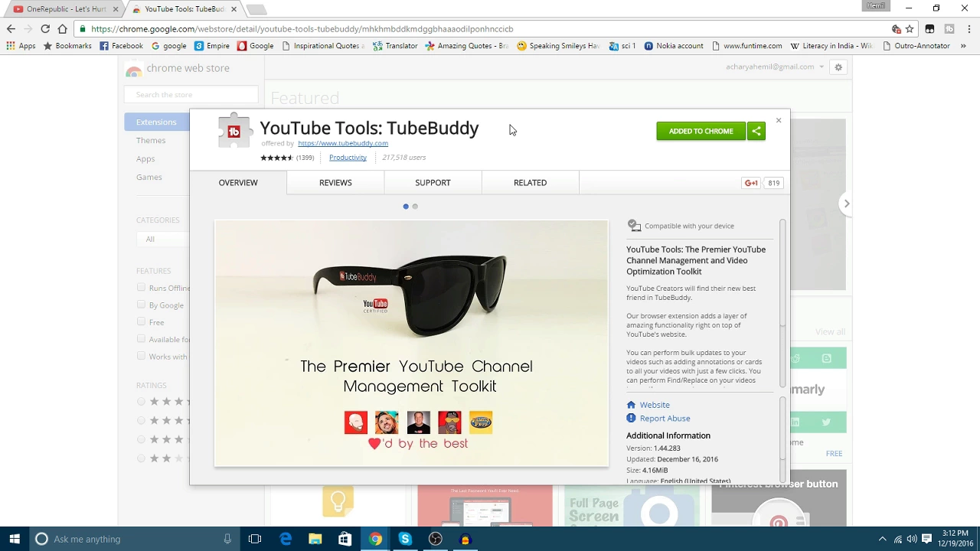980x551 pixels.
Task: Click the Report Abuse link
Action: pyautogui.click(x=665, y=419)
